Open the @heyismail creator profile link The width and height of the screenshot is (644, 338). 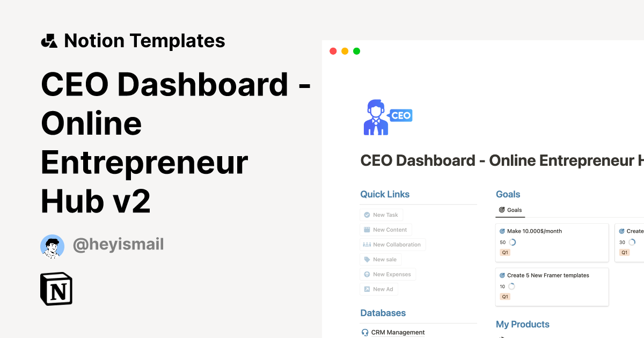pyautogui.click(x=118, y=245)
